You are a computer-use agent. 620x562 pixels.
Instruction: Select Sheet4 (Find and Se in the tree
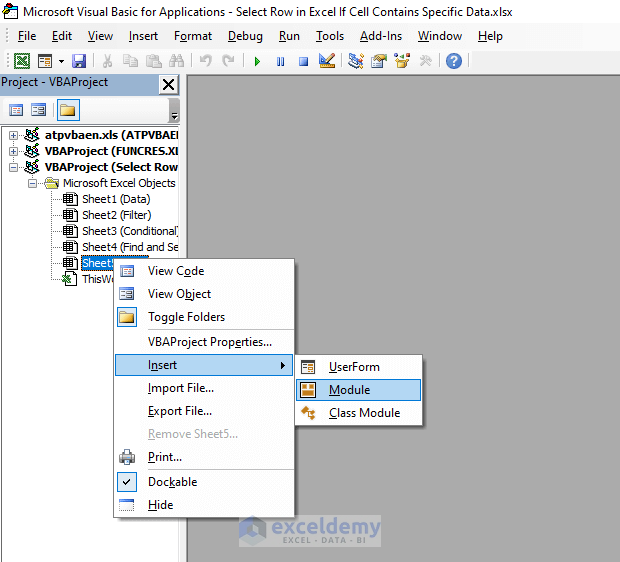click(130, 247)
